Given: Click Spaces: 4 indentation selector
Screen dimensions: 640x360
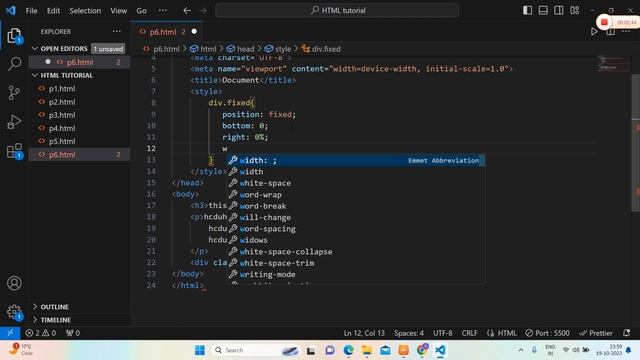Looking at the screenshot, I should click(409, 333).
